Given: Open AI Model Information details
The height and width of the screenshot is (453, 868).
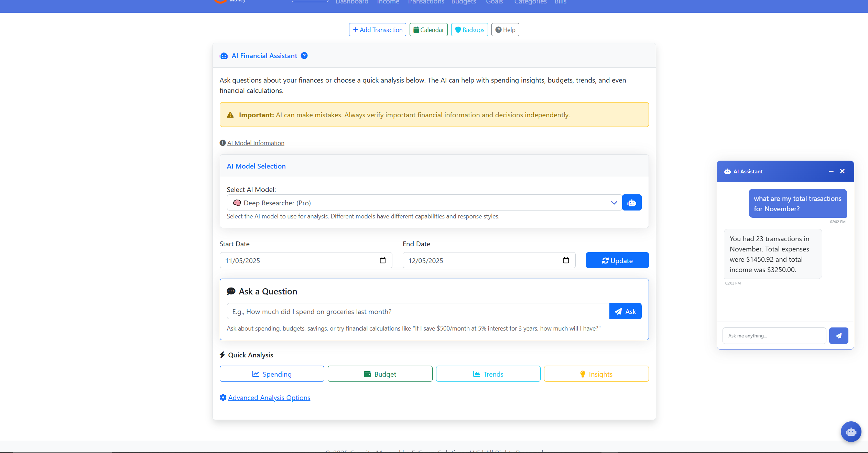Looking at the screenshot, I should pos(256,142).
